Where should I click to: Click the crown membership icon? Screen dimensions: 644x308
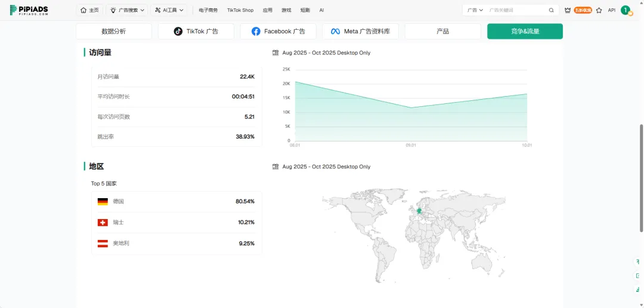(568, 10)
